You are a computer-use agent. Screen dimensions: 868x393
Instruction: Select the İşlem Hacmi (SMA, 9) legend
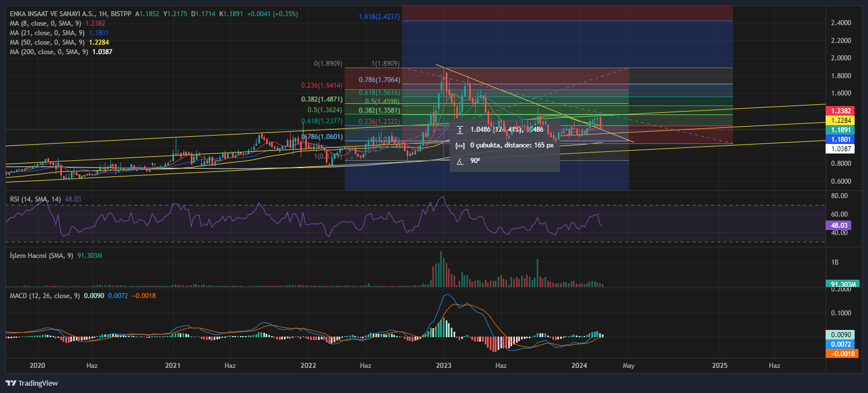(x=42, y=256)
